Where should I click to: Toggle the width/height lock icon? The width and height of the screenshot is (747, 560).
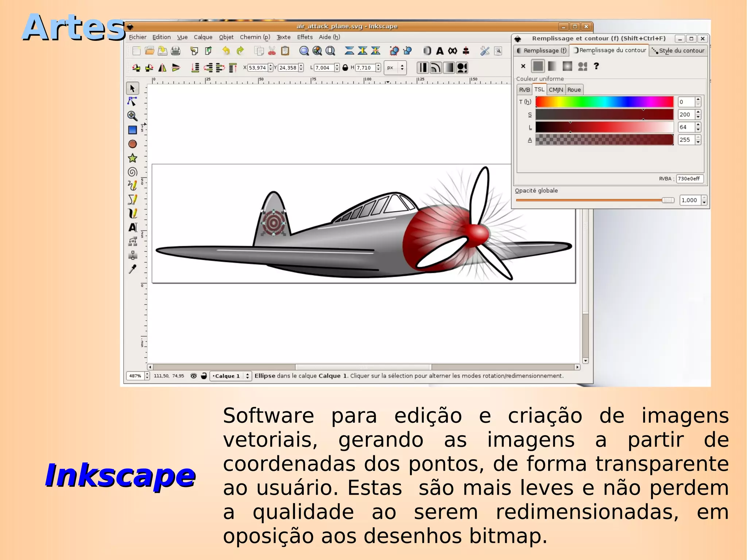345,67
